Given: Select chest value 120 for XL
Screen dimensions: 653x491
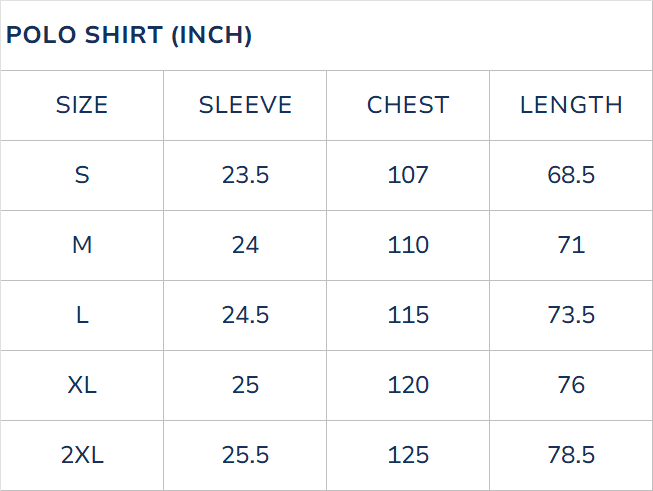Looking at the screenshot, I should pos(408,385).
